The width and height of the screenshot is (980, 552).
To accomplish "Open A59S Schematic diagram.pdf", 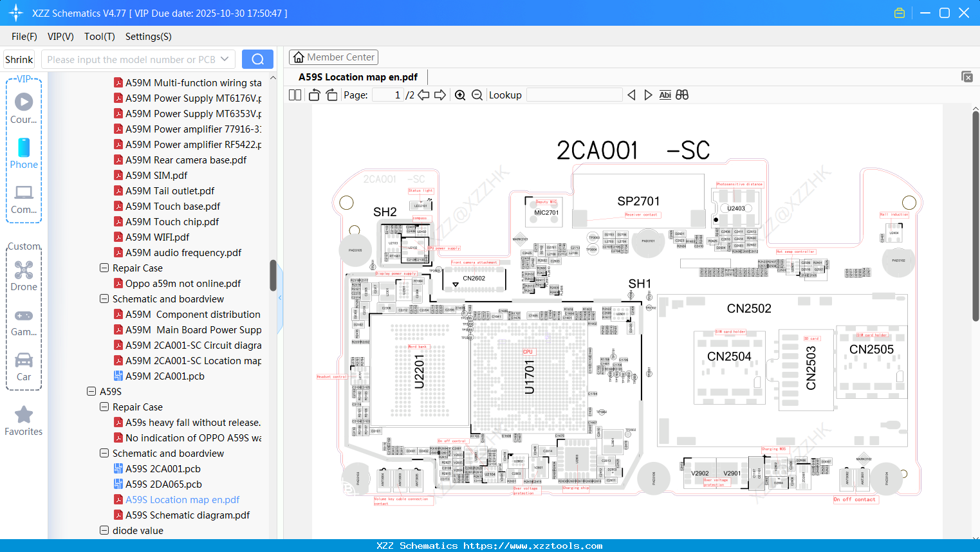I will point(188,515).
